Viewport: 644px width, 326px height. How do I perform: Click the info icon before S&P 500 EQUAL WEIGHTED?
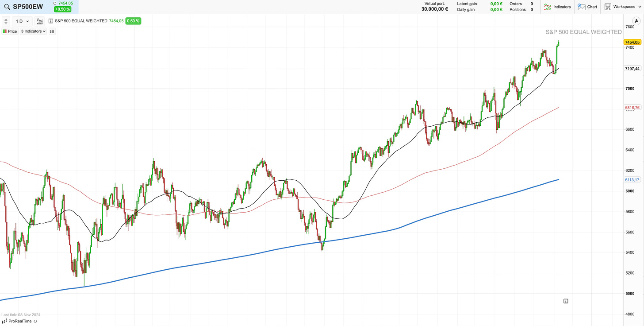(x=51, y=21)
